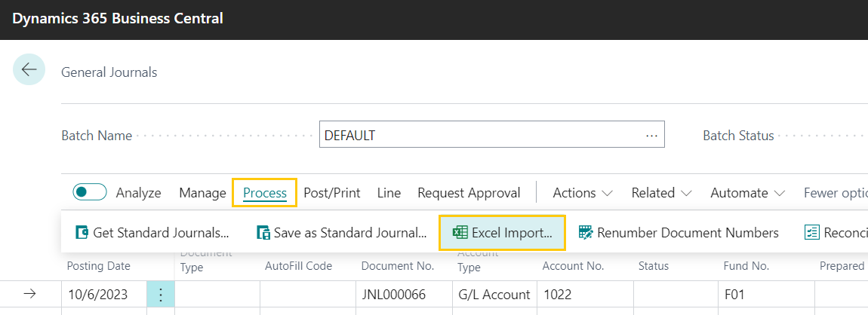Open row options for the 10/6/2023 line
Viewport: 868px width, 315px height.
pos(161,295)
